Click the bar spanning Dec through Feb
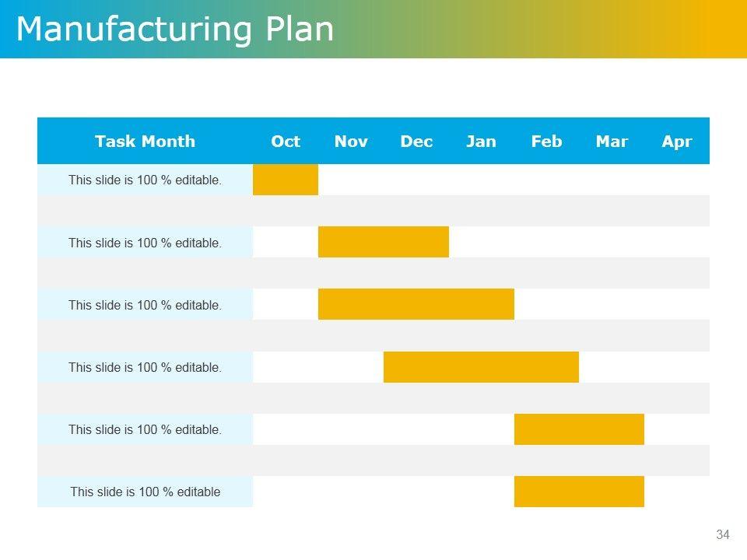Viewport: 747px width, 560px height. click(481, 367)
